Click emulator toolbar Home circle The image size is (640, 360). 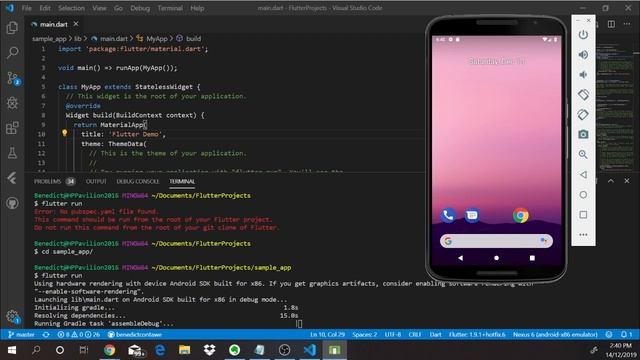[583, 195]
